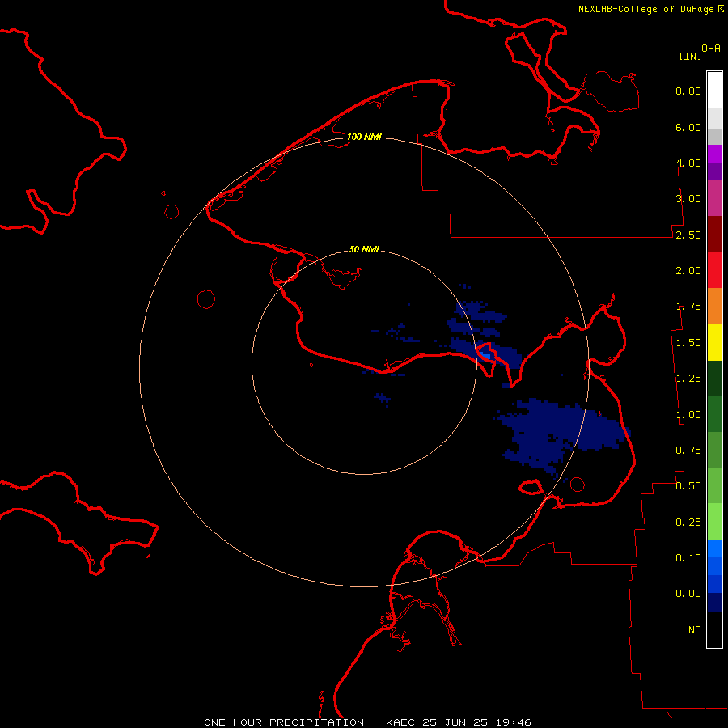The width and height of the screenshot is (728, 728).
Task: Click the 0.10 legend value
Action: coord(688,558)
